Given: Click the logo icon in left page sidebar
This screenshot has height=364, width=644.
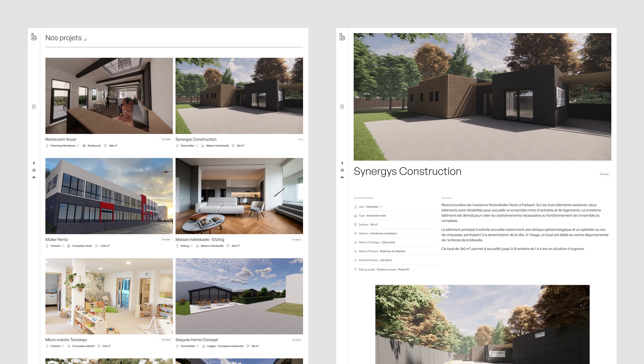Looking at the screenshot, I should point(34,37).
